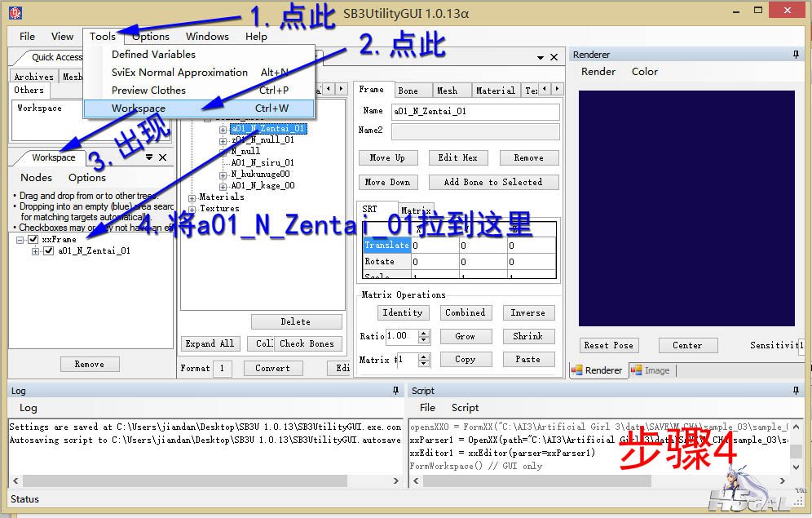
Task: Expand the z01_N_null_01 tree node
Action: pos(223,141)
